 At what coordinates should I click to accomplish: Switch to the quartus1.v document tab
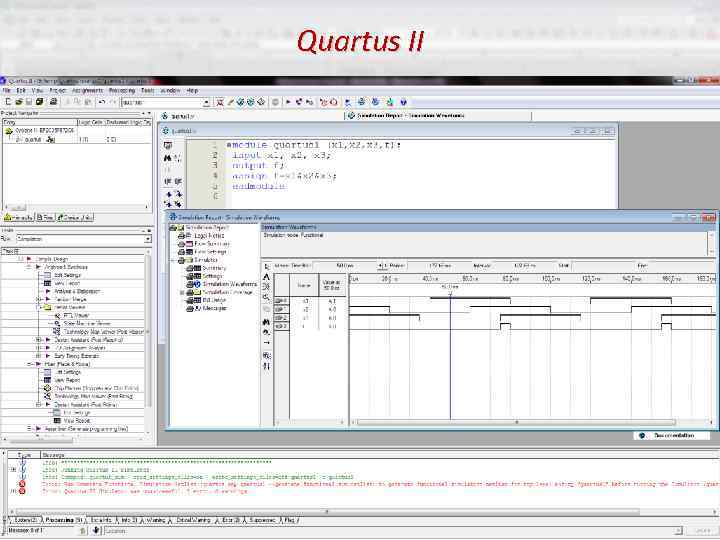coord(179,116)
